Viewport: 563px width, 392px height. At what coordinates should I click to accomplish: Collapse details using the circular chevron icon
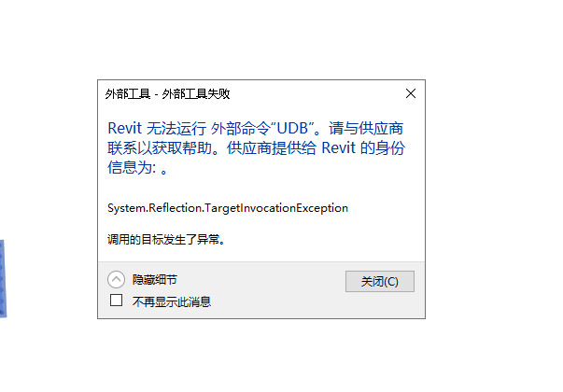[x=116, y=279]
